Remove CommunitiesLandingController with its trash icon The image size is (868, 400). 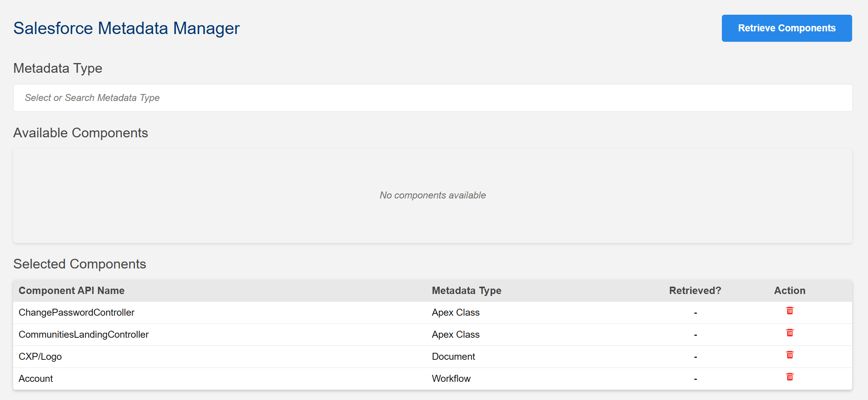tap(790, 333)
